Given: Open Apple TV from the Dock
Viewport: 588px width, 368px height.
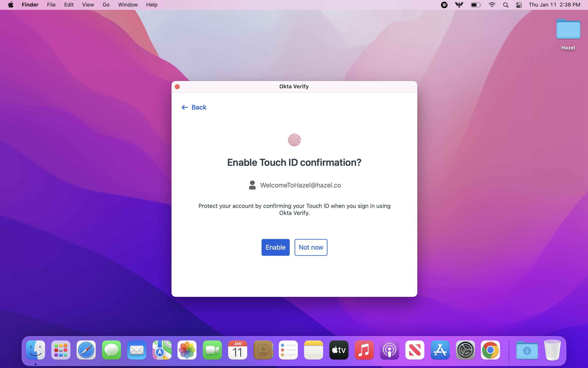Looking at the screenshot, I should click(339, 350).
